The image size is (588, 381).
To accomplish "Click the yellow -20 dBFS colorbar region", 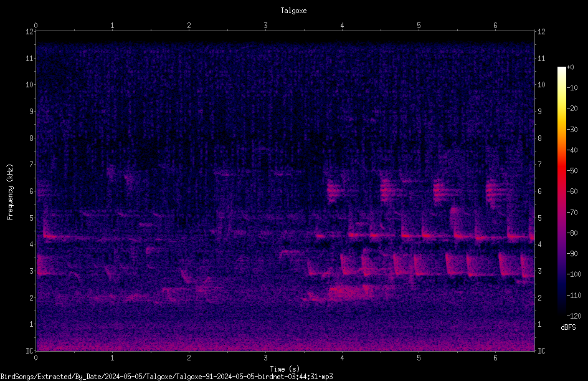I will (x=561, y=109).
